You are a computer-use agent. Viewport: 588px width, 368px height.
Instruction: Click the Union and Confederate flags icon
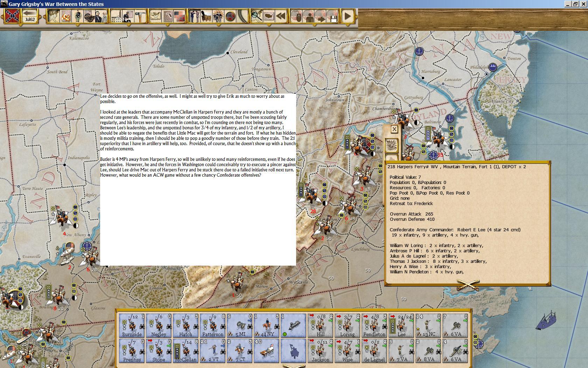point(179,16)
